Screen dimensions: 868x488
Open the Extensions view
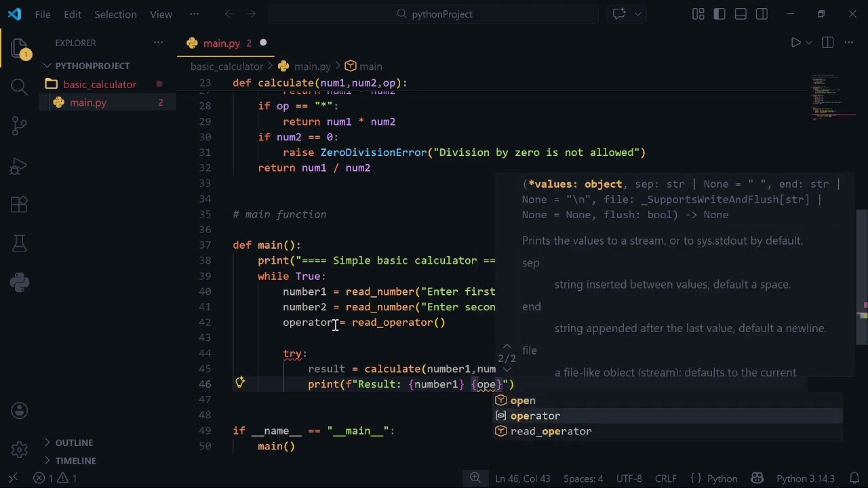click(19, 204)
